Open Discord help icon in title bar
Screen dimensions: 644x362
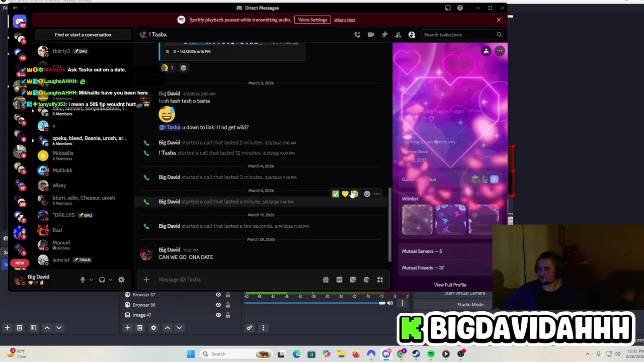pos(460,8)
